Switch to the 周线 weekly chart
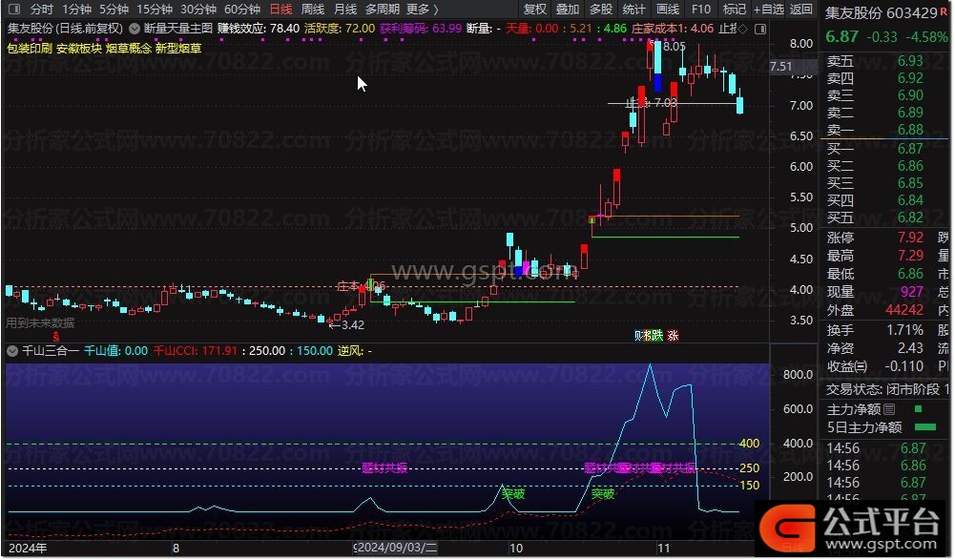955x560 pixels. pyautogui.click(x=313, y=10)
